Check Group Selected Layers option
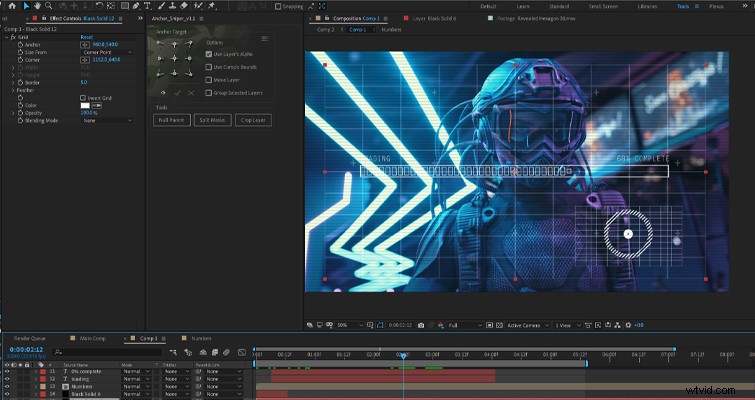The width and height of the screenshot is (755, 400). [208, 93]
